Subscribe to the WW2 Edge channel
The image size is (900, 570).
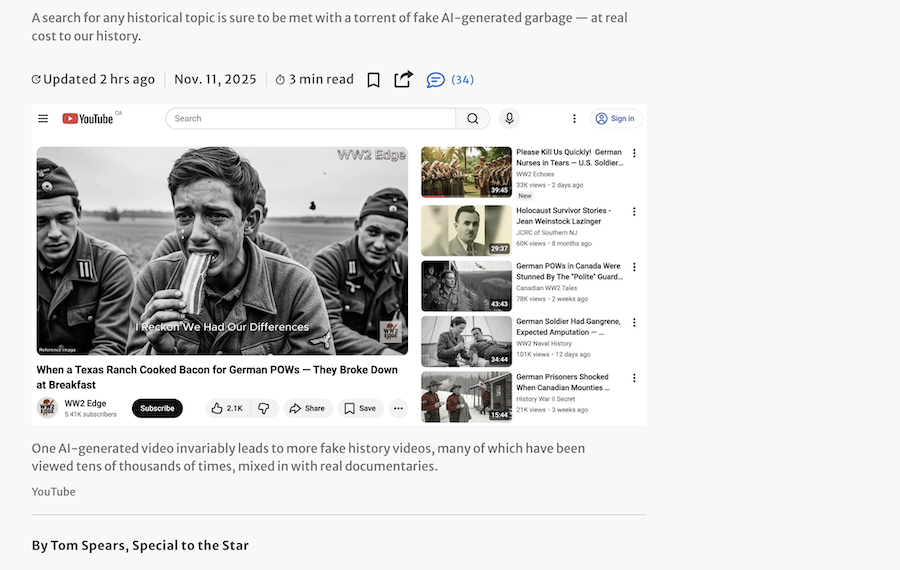(157, 408)
